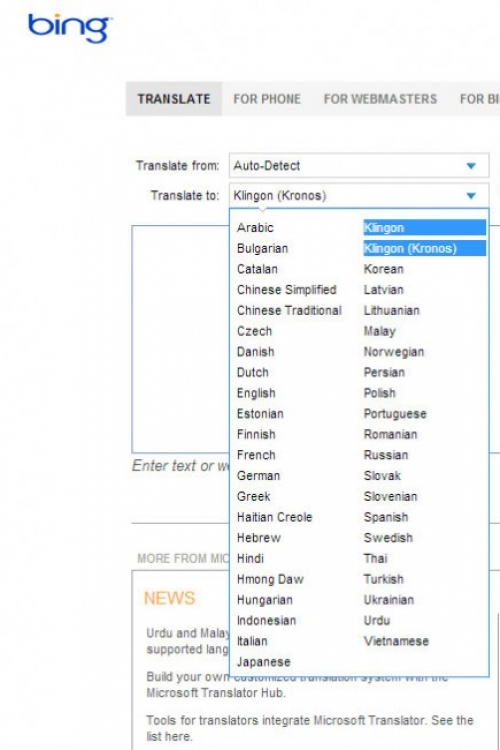This screenshot has height=750, width=500.
Task: Switch to the Translate tab
Action: pos(174,99)
